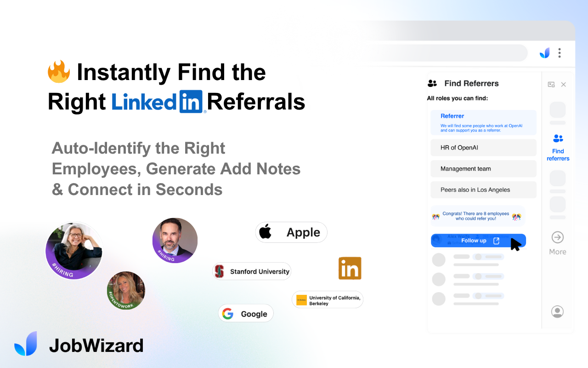Viewport: 588px width, 368px height.
Task: Click the congrats message about 8 employees
Action: point(478,216)
